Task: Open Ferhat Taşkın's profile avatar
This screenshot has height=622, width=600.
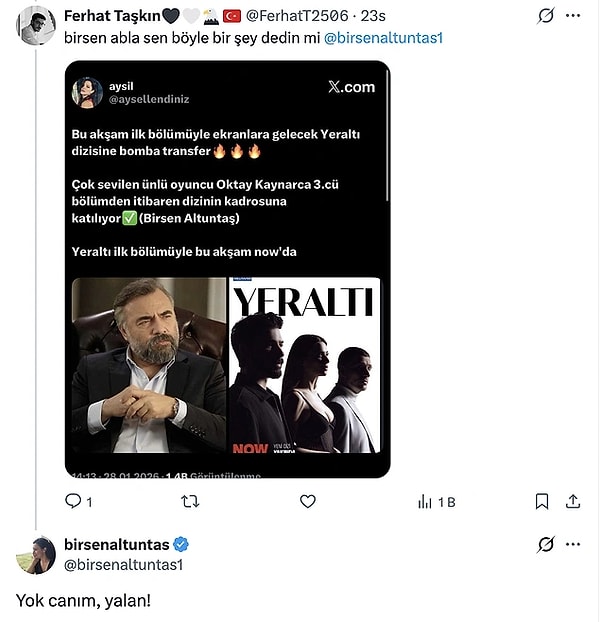Action: pyautogui.click(x=36, y=25)
